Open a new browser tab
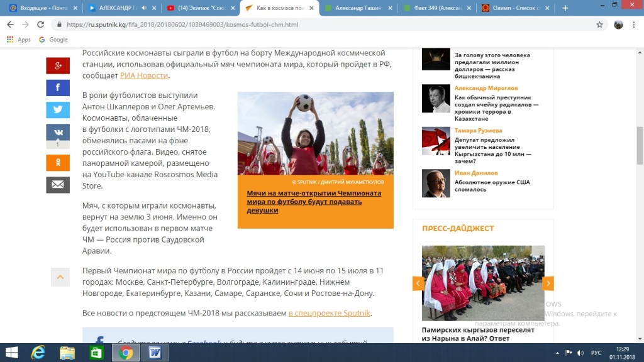The width and height of the screenshot is (644, 362). (565, 8)
